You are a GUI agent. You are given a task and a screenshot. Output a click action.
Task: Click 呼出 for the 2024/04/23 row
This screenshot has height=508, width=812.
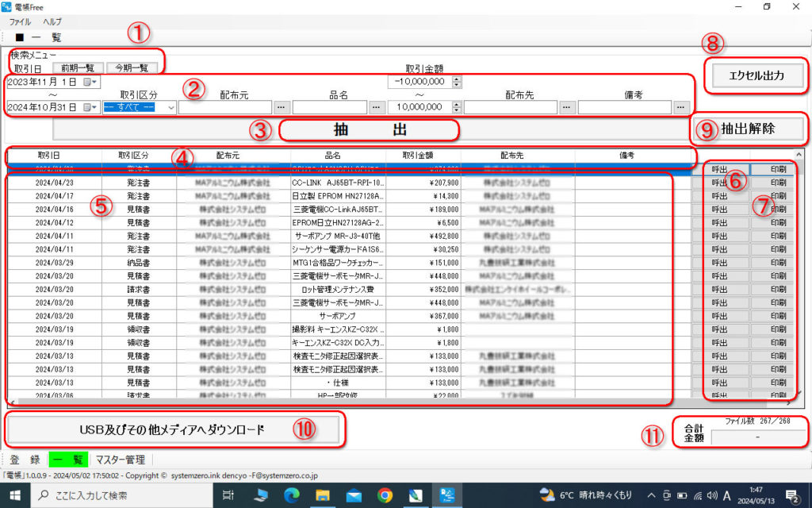(x=720, y=182)
